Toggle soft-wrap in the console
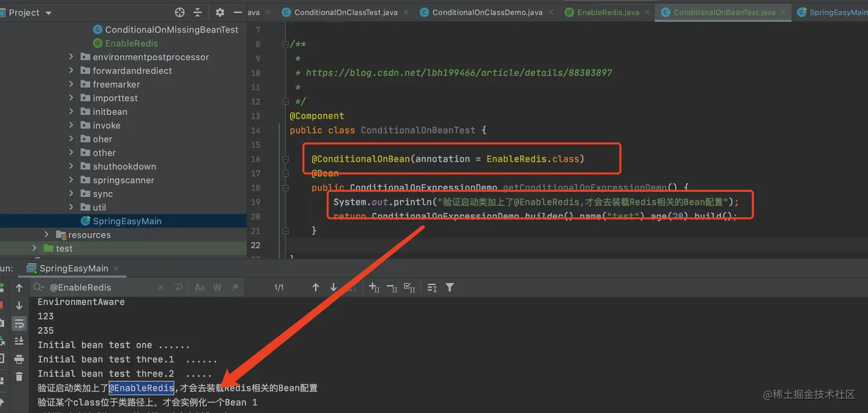 pos(19,323)
